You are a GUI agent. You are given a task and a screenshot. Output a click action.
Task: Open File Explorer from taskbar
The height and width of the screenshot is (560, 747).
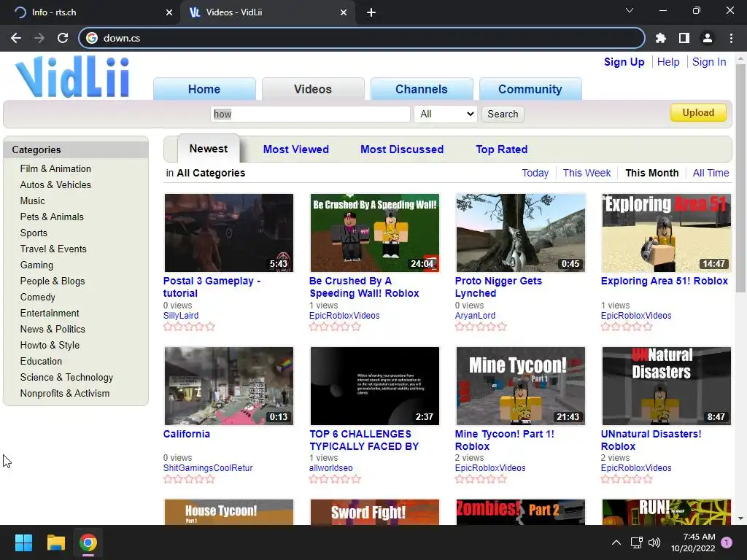coord(55,542)
